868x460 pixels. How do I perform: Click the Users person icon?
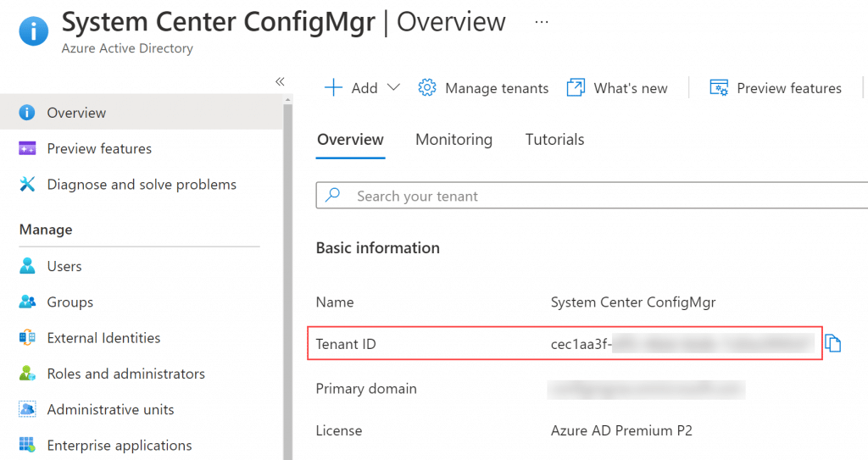pos(27,266)
